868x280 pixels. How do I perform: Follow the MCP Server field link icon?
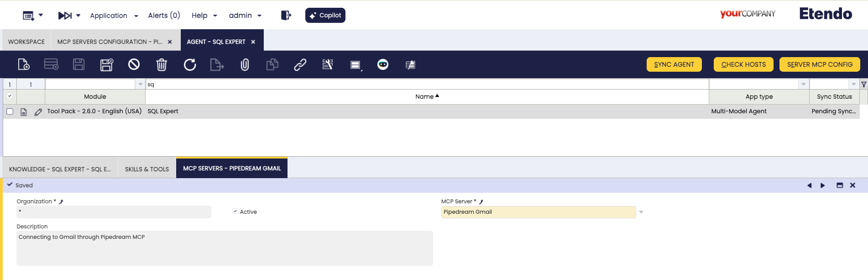tap(481, 201)
